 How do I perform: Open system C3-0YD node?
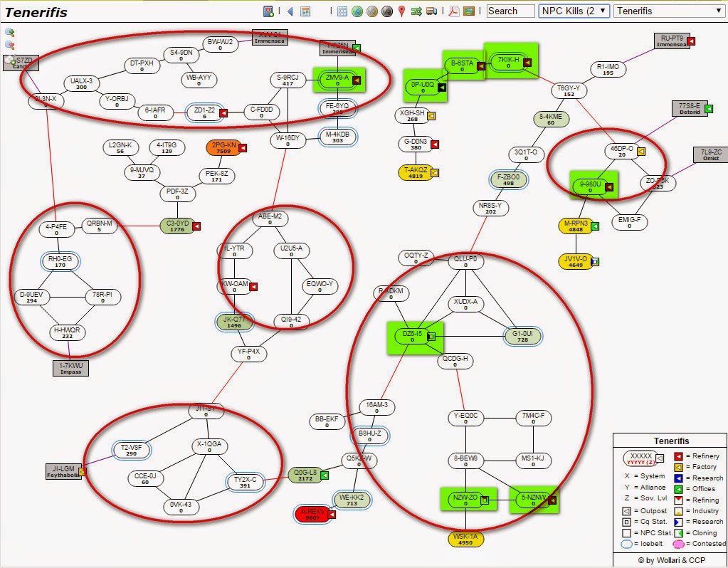click(x=177, y=226)
